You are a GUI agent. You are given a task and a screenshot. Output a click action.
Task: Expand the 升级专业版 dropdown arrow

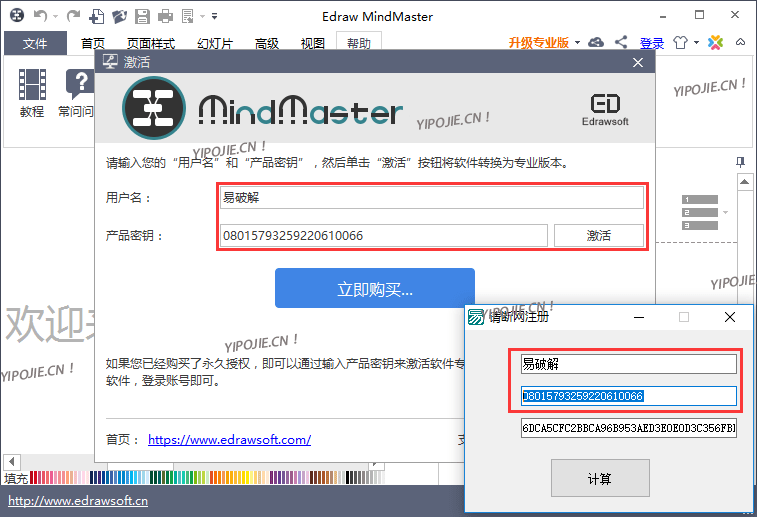(577, 43)
